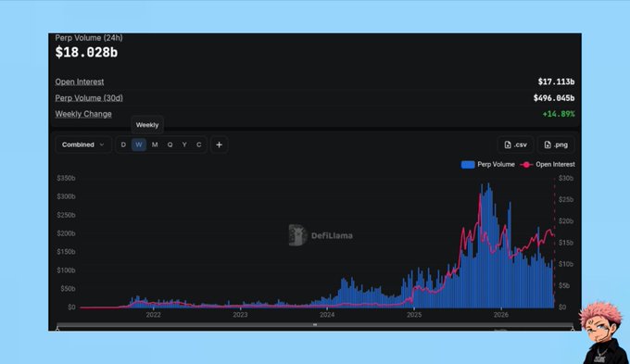
Task: Open the Combined chart type dropdown
Action: click(x=83, y=144)
